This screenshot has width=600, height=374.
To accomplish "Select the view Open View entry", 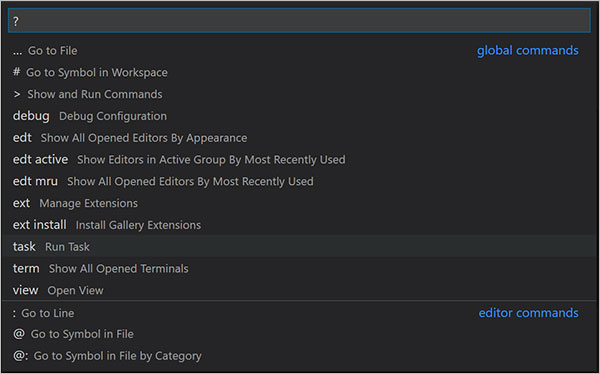I will pos(299,290).
